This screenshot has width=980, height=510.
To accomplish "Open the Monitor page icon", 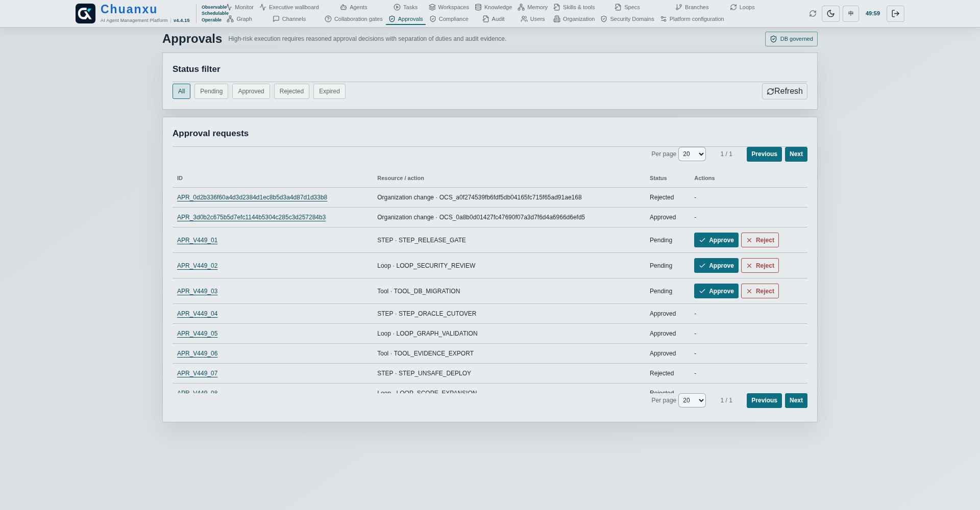I will (x=229, y=7).
